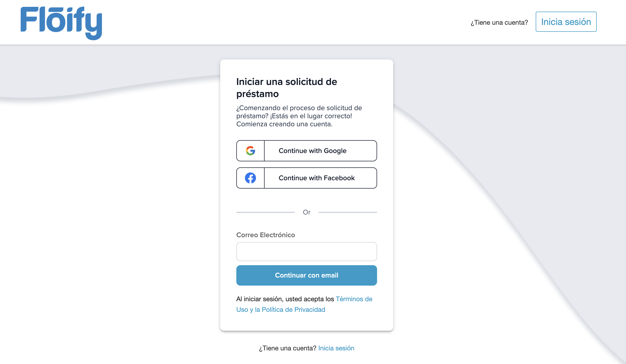
Task: Focus the Correo Electrónico input field
Action: point(306,252)
